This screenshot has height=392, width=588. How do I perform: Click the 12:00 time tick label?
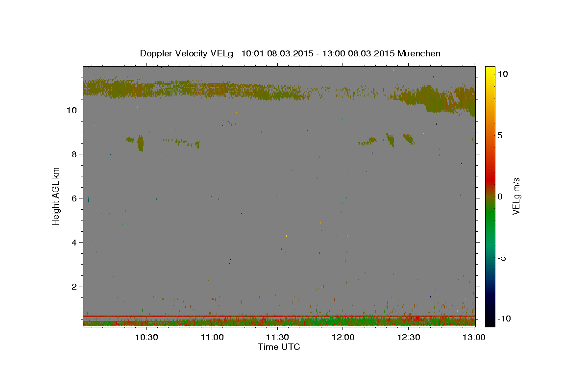coord(343,337)
